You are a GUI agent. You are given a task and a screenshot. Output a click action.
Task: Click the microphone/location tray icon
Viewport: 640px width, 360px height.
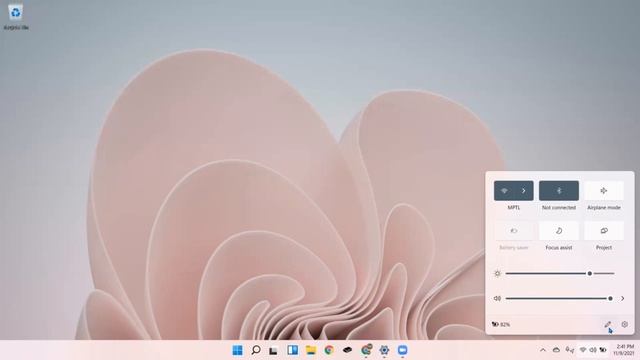(570, 350)
